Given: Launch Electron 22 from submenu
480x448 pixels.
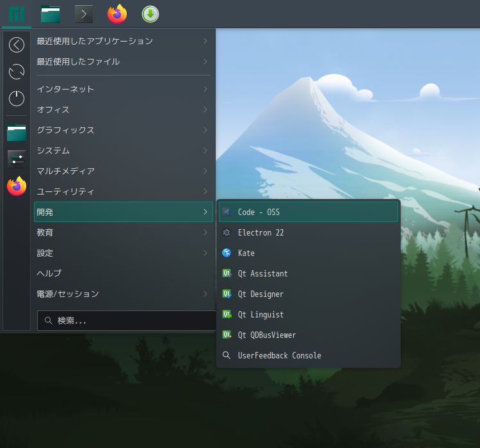Looking at the screenshot, I should pos(308,232).
